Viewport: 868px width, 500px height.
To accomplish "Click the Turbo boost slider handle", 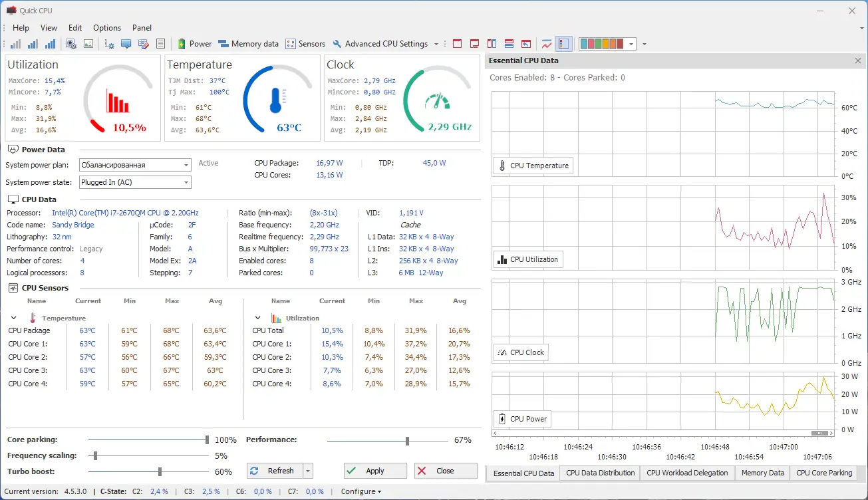I will 160,471.
